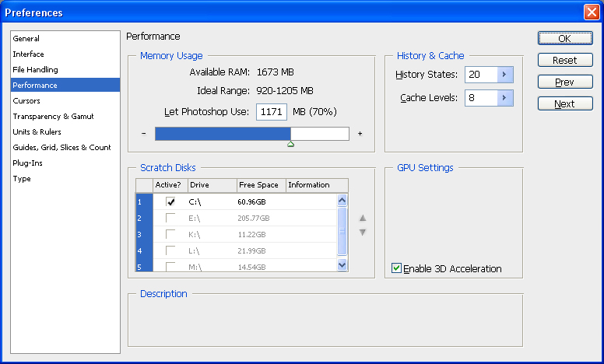Click scratch disk list scroll-down arrow

tap(342, 264)
